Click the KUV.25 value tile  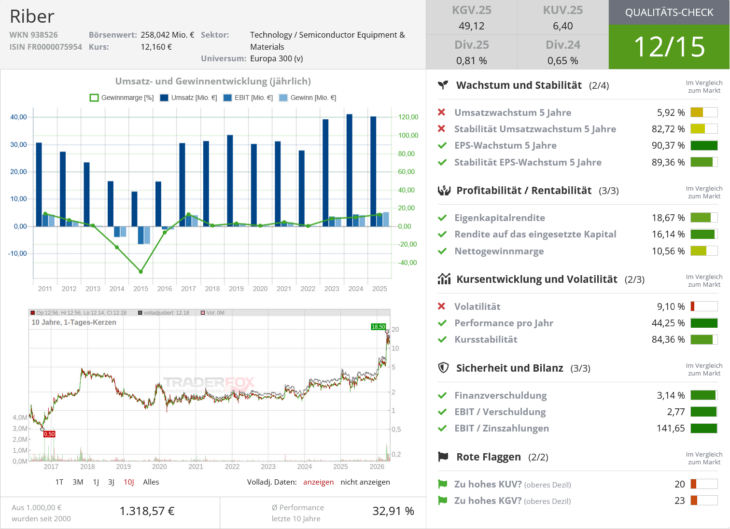pos(563,18)
